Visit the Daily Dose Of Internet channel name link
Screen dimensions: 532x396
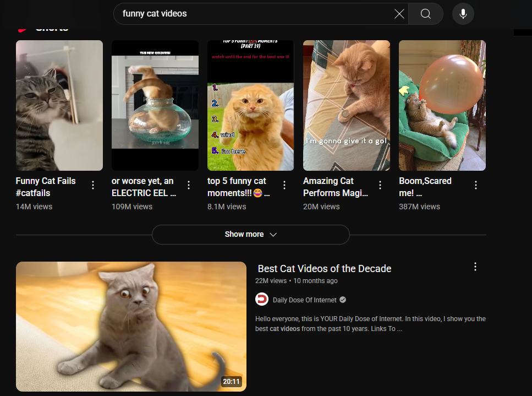tap(304, 300)
